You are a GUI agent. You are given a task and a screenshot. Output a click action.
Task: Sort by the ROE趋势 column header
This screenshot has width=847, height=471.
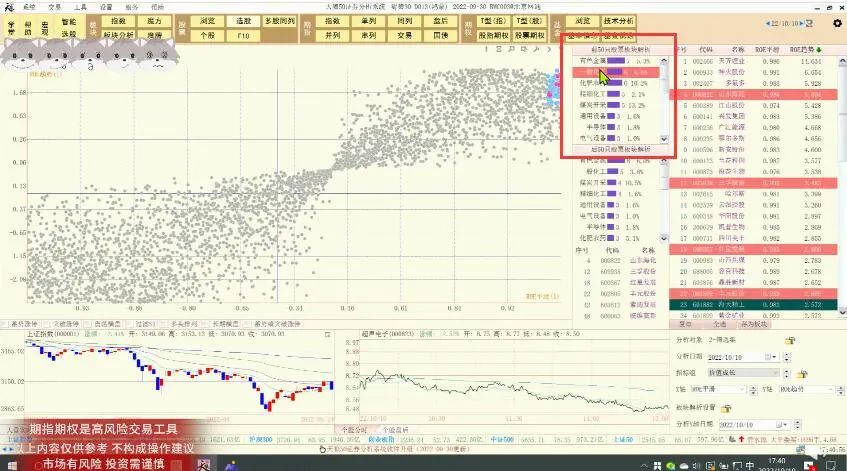[x=805, y=50]
